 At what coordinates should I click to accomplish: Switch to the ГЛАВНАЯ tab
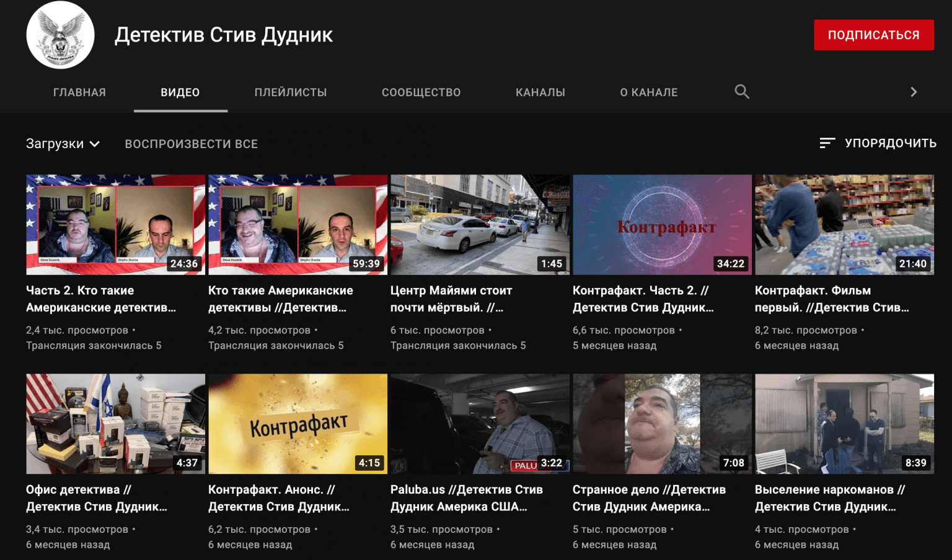79,92
